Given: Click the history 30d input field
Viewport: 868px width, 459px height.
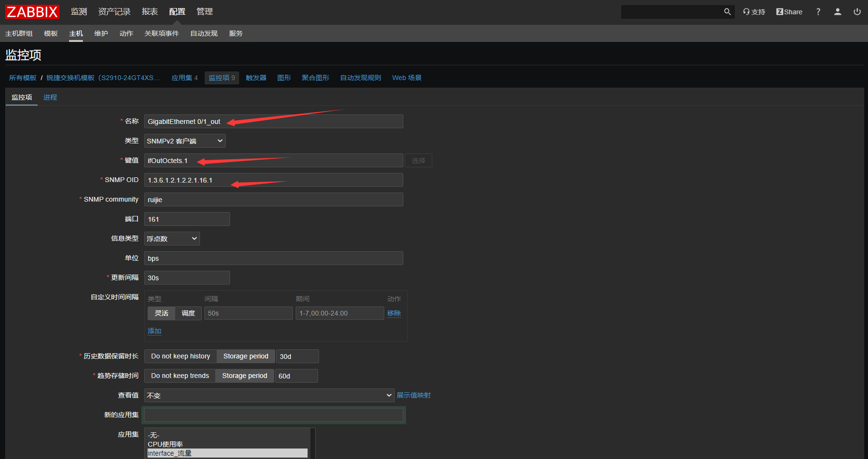Looking at the screenshot, I should pos(298,357).
